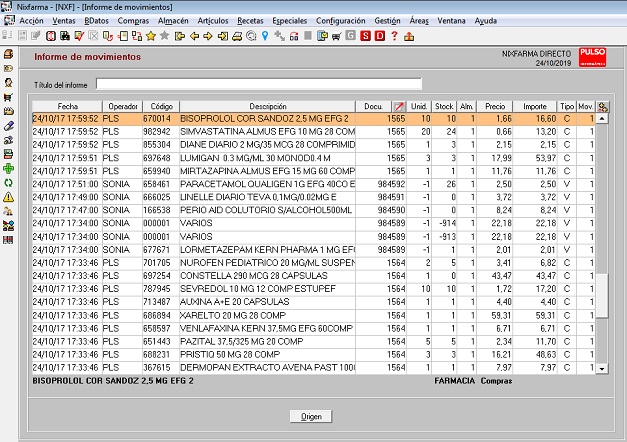Select the XARELTO 20 MG 28 COMP row
Viewport: 627px width, 442px height.
coord(314,315)
